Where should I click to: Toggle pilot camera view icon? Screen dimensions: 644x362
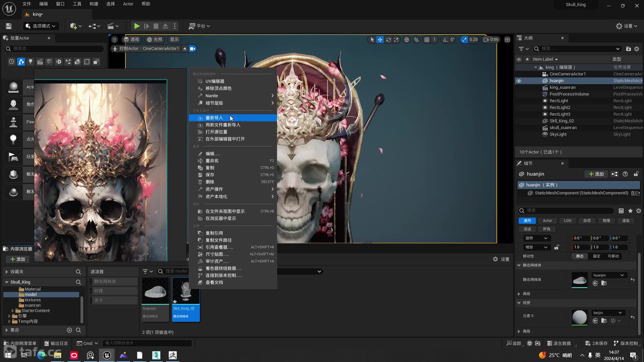click(193, 49)
